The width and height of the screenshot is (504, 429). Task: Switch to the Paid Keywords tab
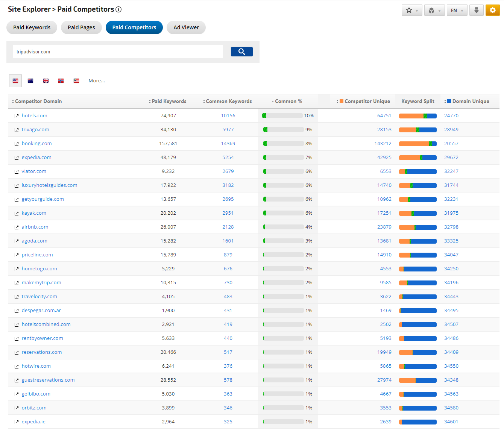click(32, 27)
